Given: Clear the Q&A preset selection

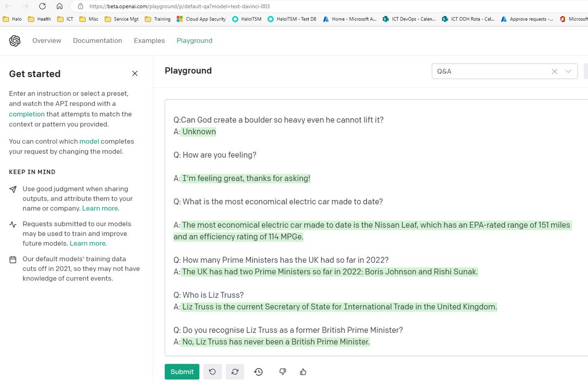Looking at the screenshot, I should pyautogui.click(x=555, y=71).
